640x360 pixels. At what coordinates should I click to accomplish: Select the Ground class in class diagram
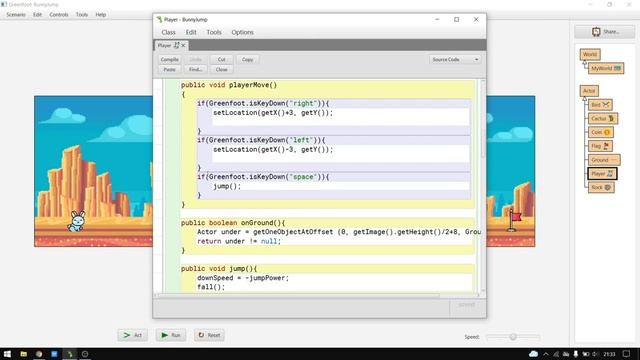(x=604, y=160)
